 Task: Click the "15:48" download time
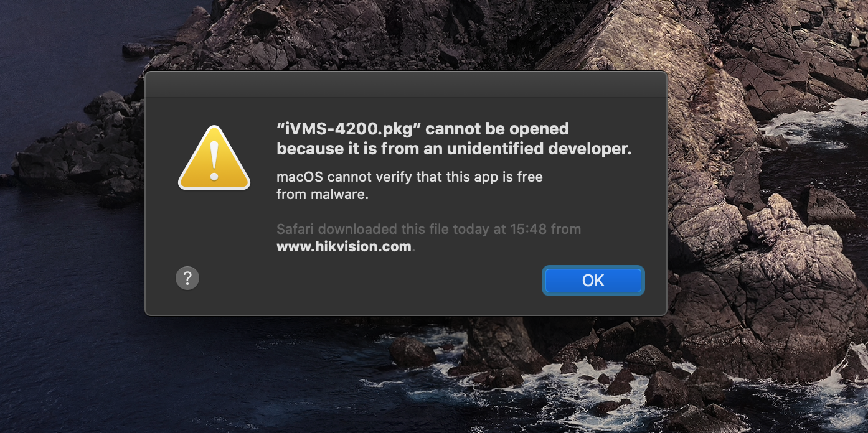coord(530,229)
